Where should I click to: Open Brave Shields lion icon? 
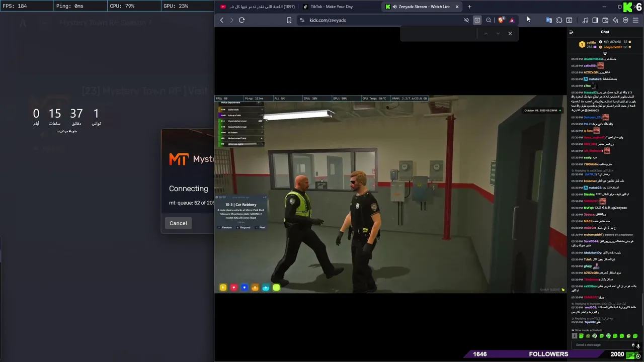[x=501, y=20]
